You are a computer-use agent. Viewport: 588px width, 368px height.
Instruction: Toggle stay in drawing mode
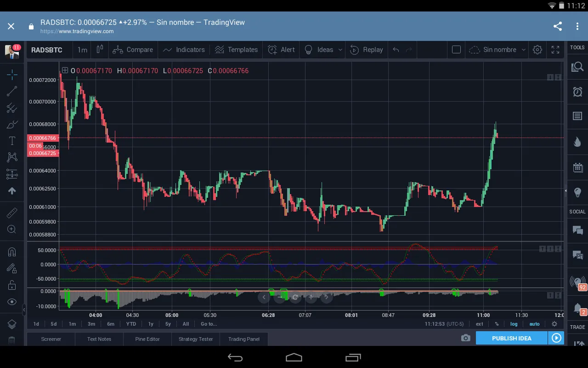click(12, 268)
